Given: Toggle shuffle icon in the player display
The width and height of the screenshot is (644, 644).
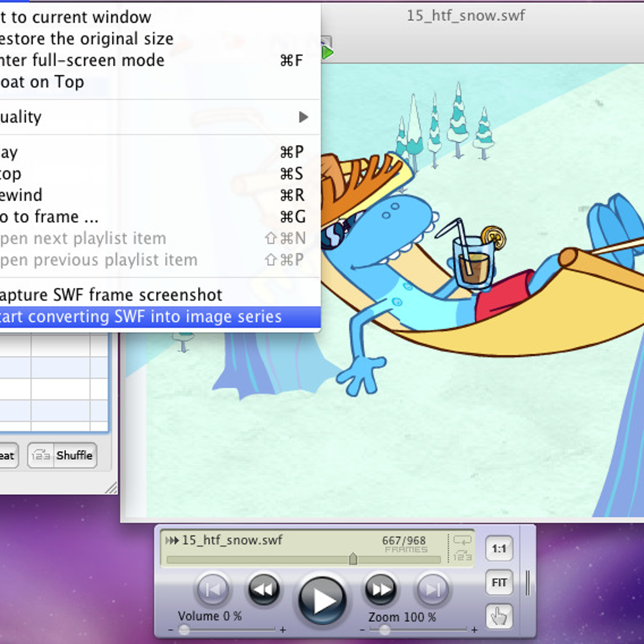Looking at the screenshot, I should point(462,556).
